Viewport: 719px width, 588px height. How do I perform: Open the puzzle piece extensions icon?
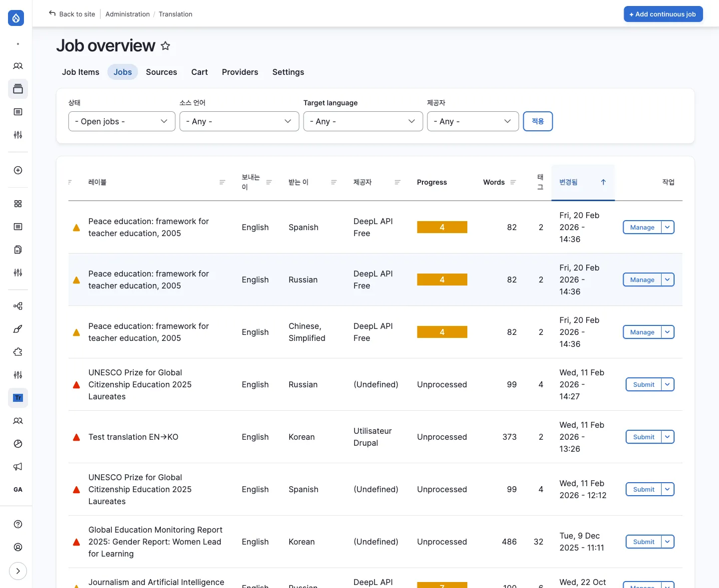(x=18, y=352)
